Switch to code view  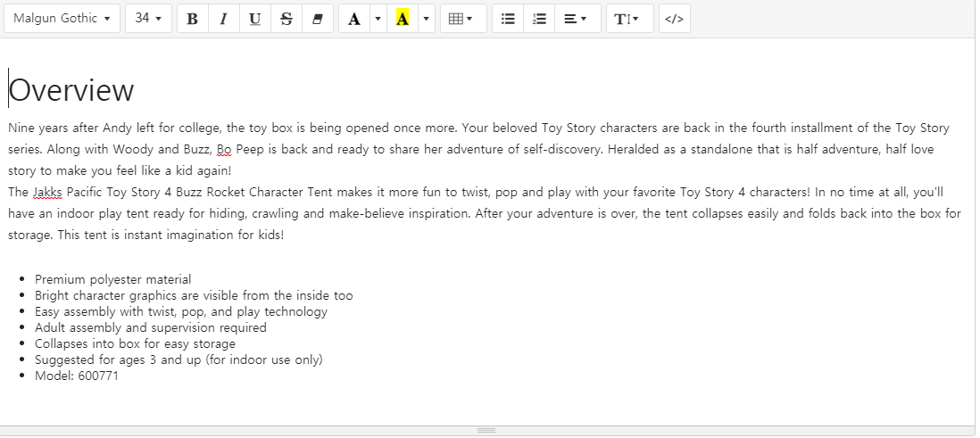pos(675,19)
